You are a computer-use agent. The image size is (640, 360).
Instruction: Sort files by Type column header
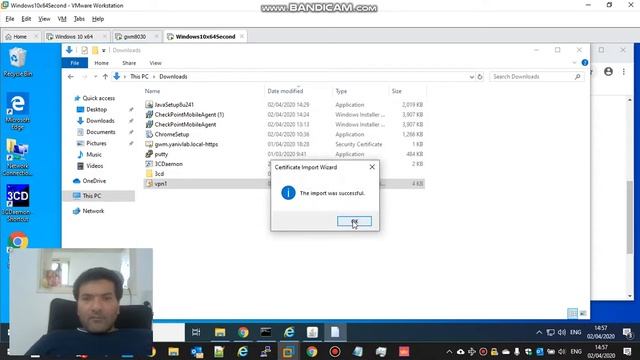click(341, 91)
